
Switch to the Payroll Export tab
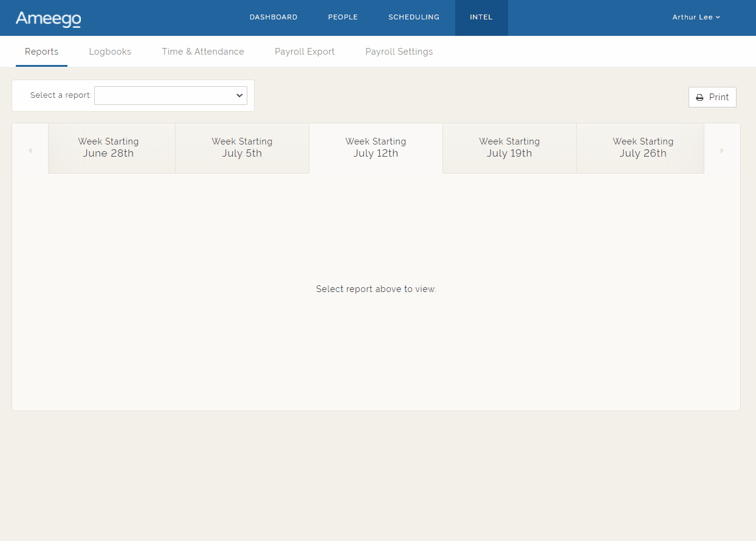click(304, 52)
